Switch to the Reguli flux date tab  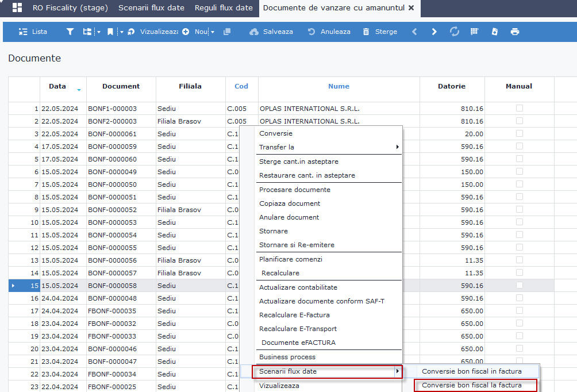(224, 8)
